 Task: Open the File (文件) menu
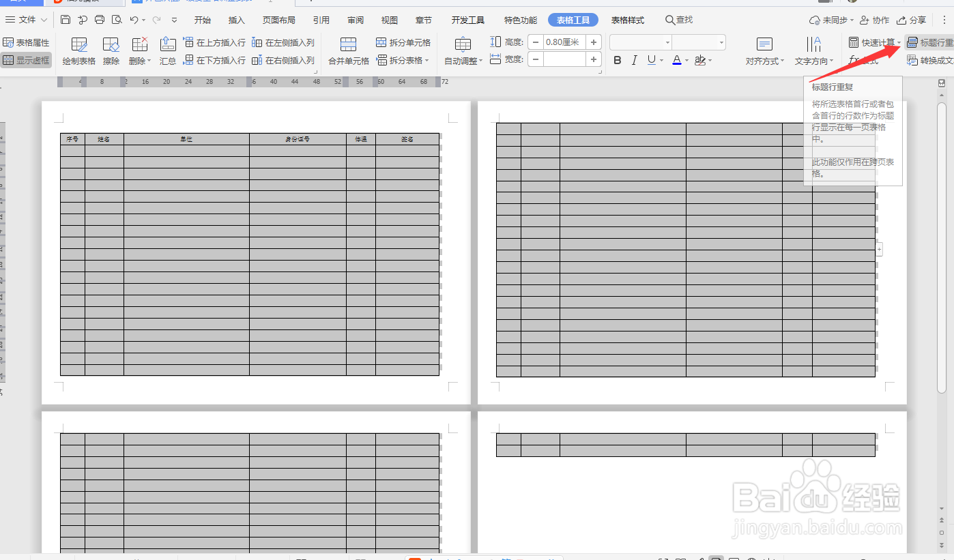[27, 20]
